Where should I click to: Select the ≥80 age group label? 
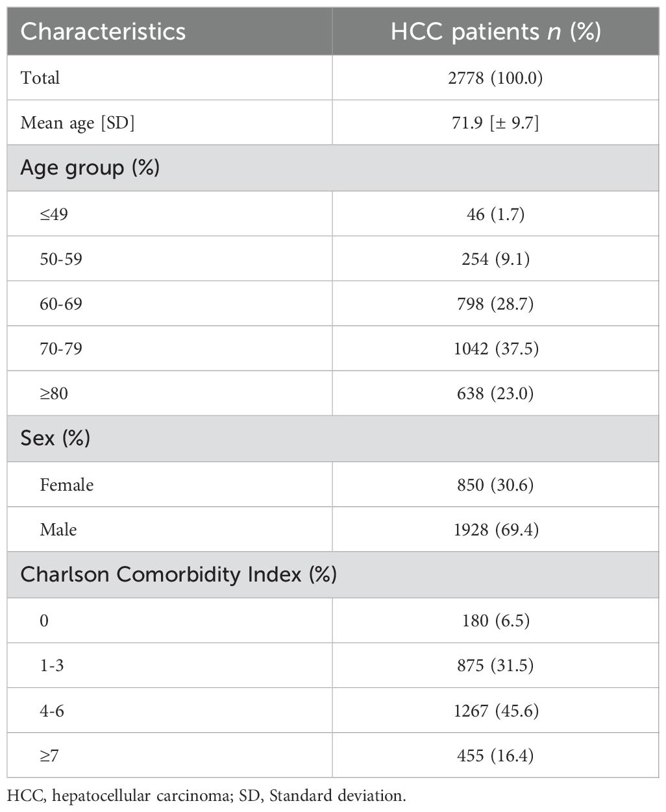[x=54, y=393]
